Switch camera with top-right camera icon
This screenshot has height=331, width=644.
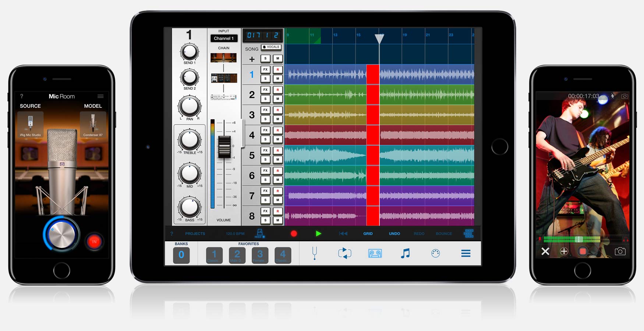(624, 96)
